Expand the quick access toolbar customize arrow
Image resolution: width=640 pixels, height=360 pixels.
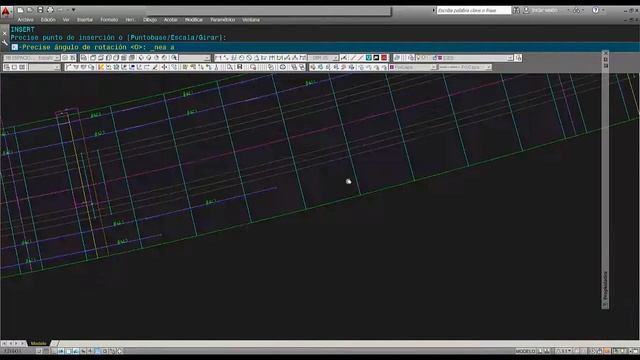(x=73, y=10)
